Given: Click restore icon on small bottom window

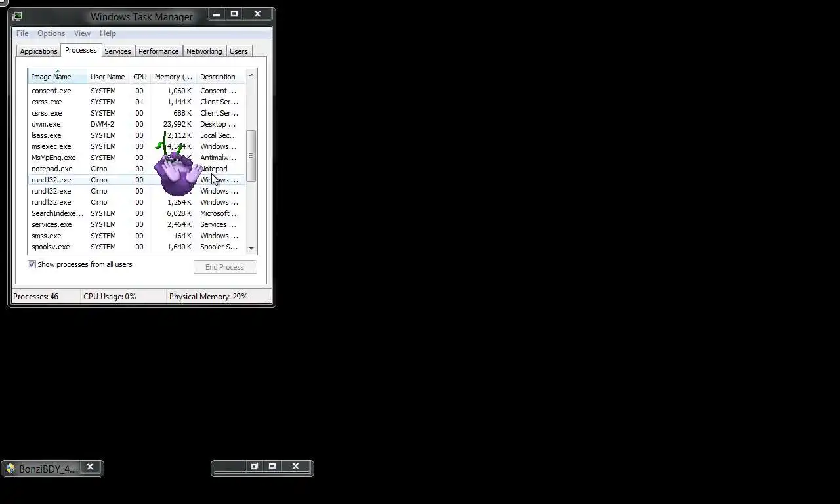Looking at the screenshot, I should pyautogui.click(x=254, y=467).
